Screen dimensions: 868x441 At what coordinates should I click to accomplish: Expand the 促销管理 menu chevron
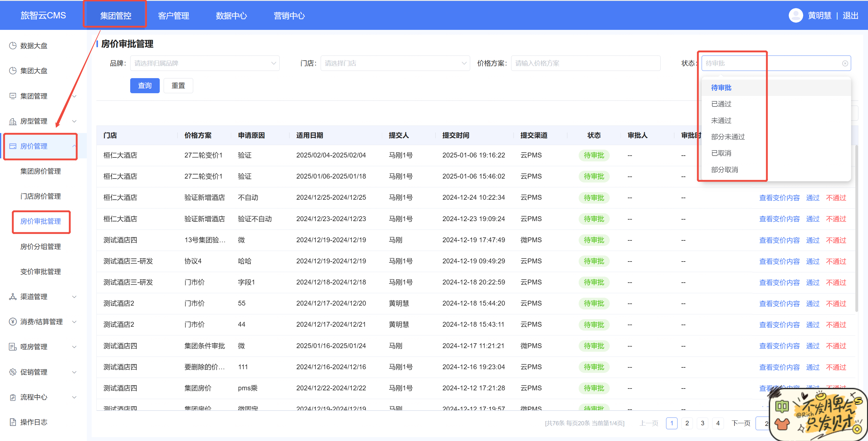click(x=74, y=372)
